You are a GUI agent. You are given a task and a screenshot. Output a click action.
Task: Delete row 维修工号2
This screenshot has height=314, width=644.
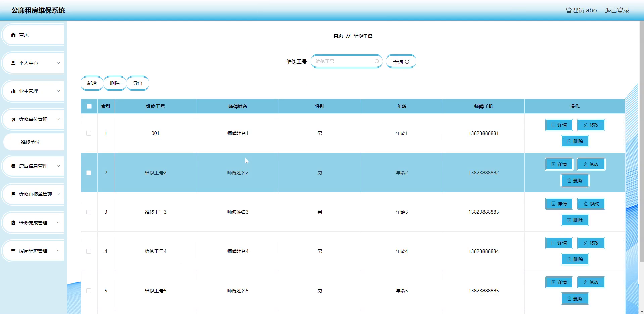point(575,181)
